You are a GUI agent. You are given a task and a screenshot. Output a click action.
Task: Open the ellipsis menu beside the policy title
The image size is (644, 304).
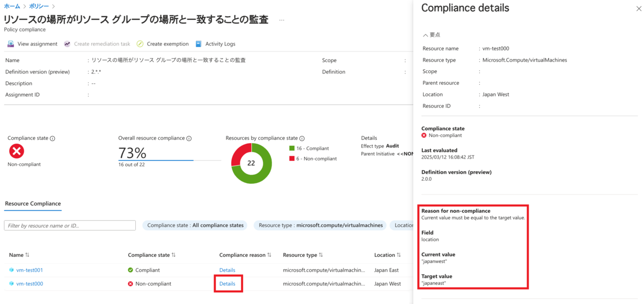[282, 20]
